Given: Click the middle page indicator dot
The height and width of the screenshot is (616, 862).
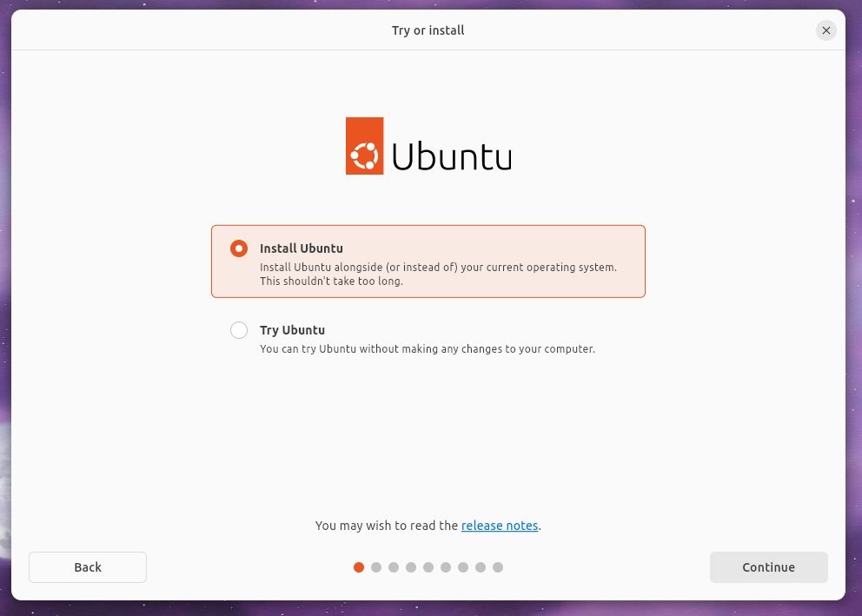Looking at the screenshot, I should click(x=428, y=567).
